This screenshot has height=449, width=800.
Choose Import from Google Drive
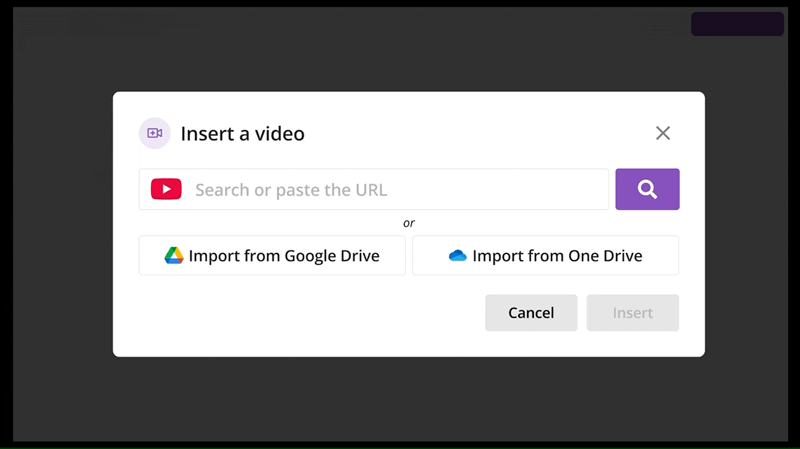(272, 256)
